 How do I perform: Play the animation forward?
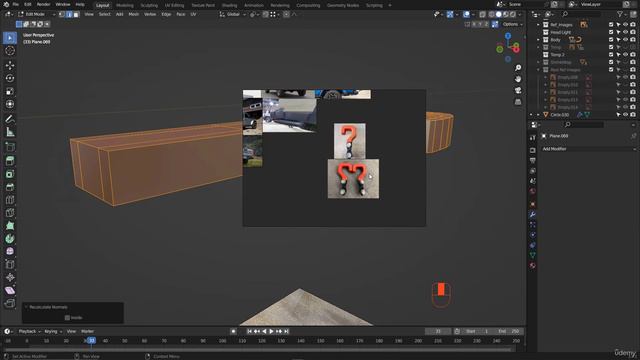pyautogui.click(x=271, y=331)
